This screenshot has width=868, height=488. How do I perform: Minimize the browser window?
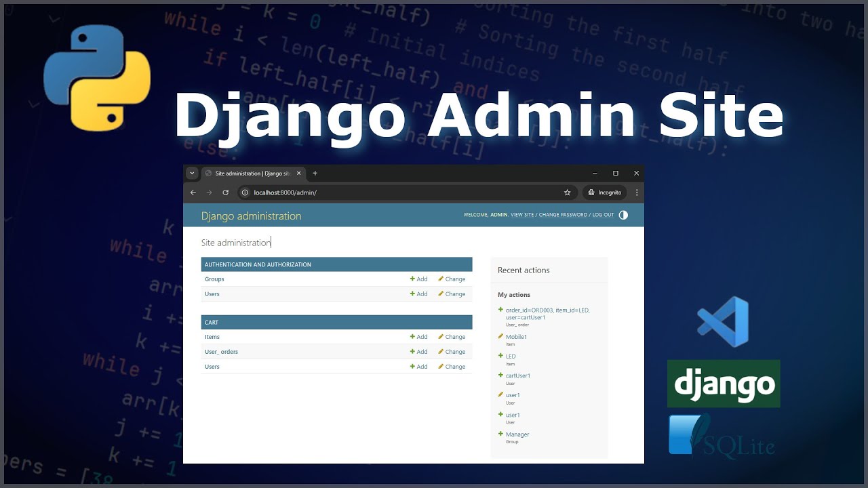pyautogui.click(x=595, y=174)
